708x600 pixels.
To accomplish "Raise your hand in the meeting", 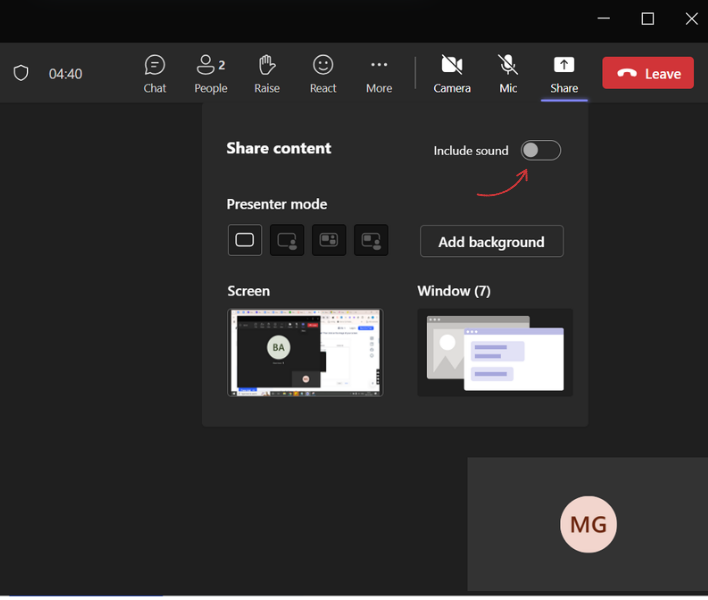I will pyautogui.click(x=267, y=74).
